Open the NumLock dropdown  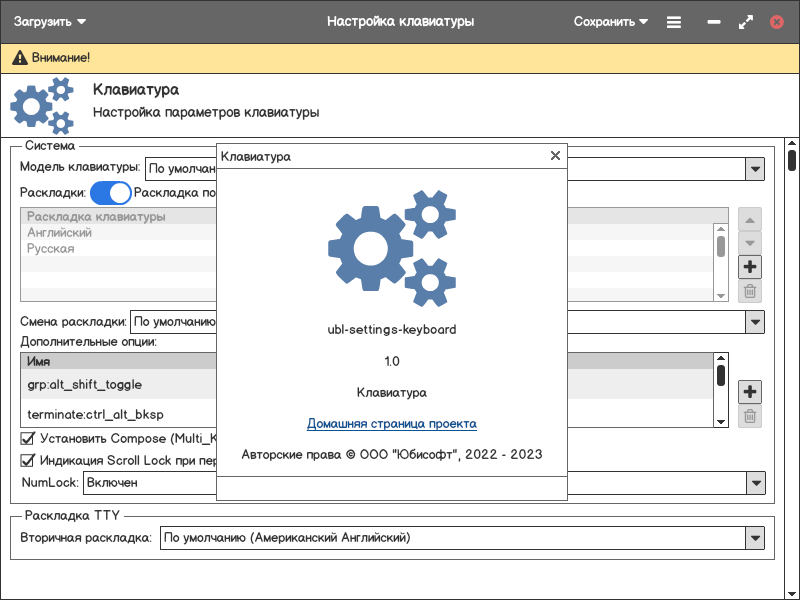755,483
